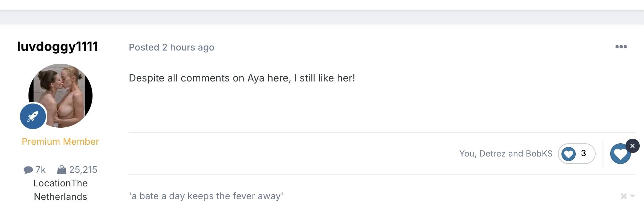Hide the signature using the X icon
644x212 pixels.
(x=623, y=196)
